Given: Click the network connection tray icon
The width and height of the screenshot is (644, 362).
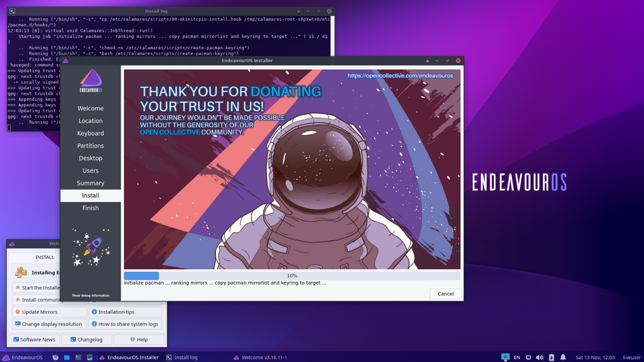Looking at the screenshot, I should 504,357.
